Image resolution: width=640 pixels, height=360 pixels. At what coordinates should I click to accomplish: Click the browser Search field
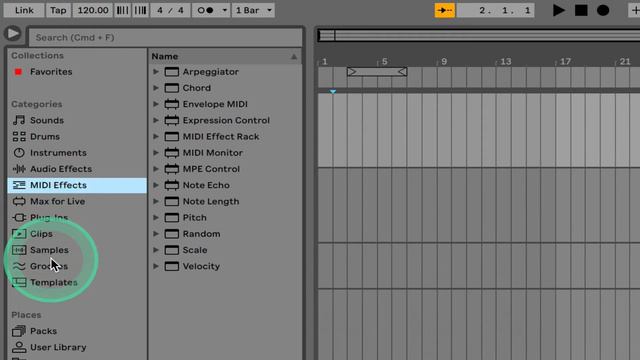(x=165, y=38)
